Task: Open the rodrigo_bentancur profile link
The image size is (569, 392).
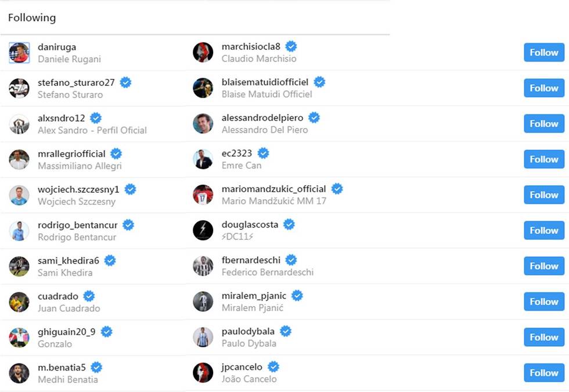Action: point(77,225)
